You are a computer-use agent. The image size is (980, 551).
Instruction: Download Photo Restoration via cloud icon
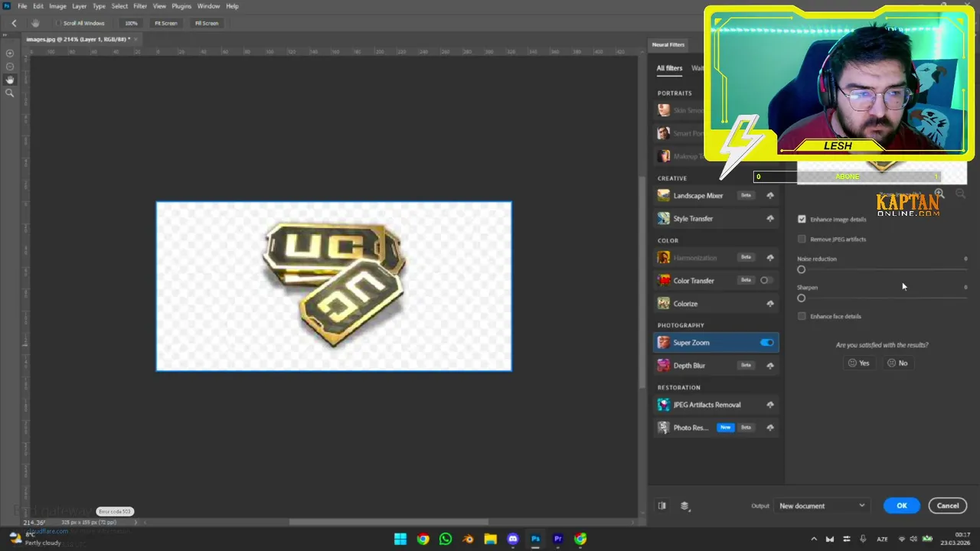[770, 428]
